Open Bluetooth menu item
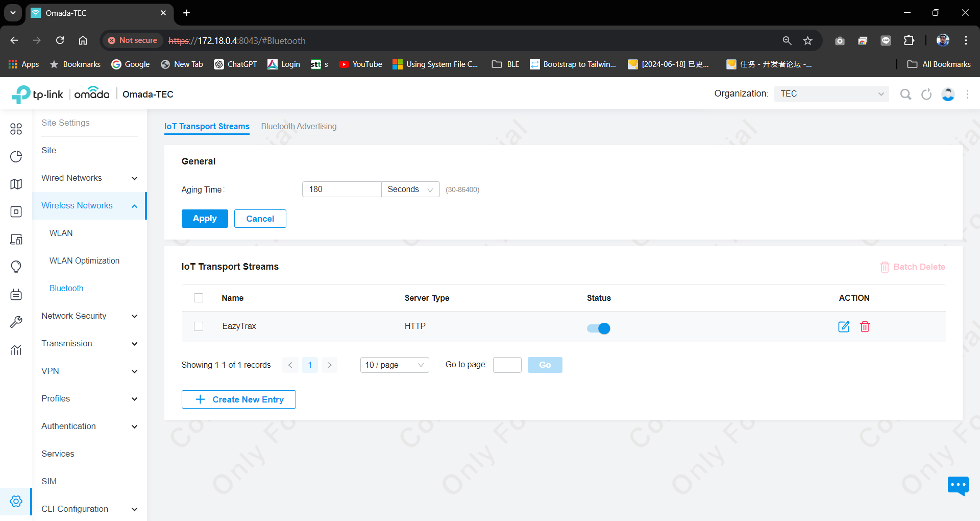 click(66, 288)
